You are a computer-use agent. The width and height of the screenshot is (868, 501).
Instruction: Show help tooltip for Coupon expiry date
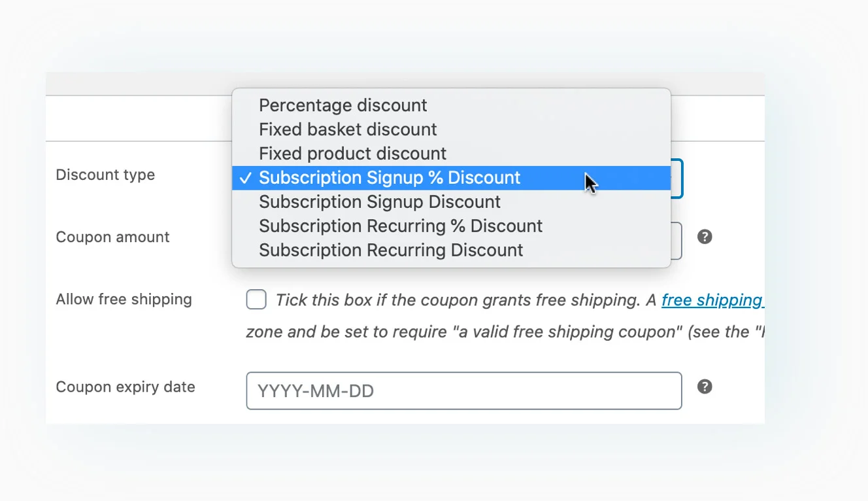click(x=705, y=387)
